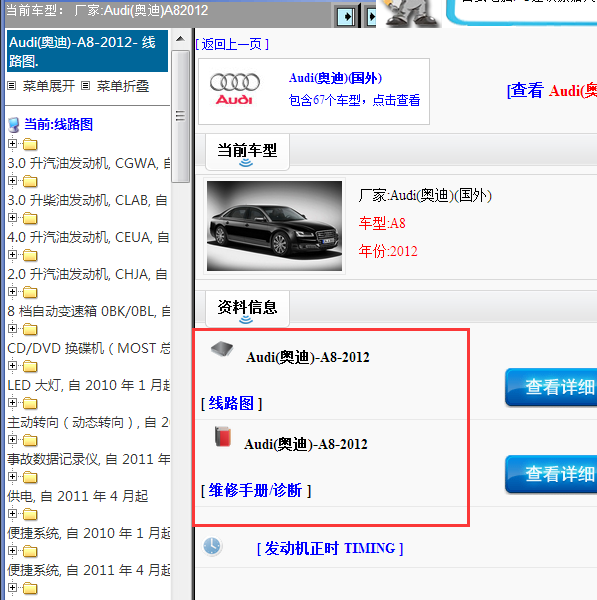This screenshot has height=600, width=597.
Task: Click the gray chip icon above 线路图
Action: 222,349
